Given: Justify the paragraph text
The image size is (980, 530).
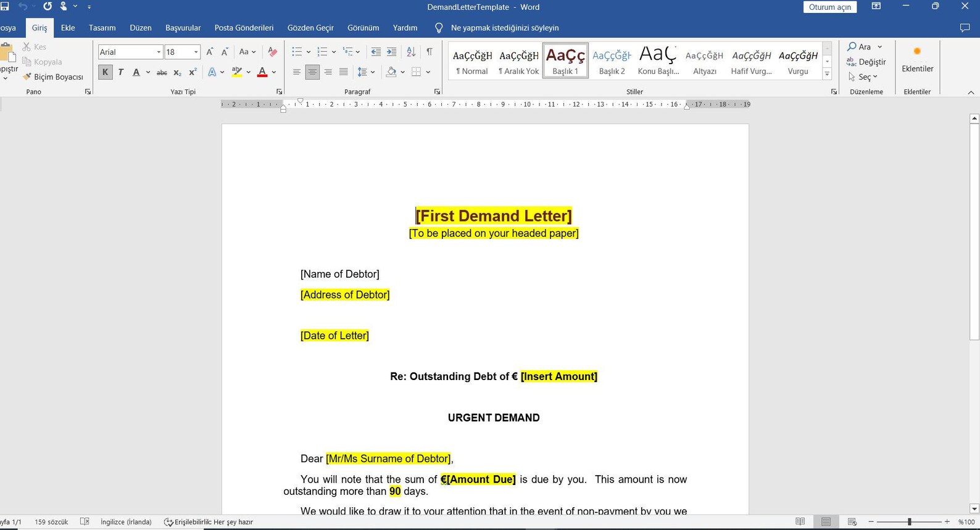Looking at the screenshot, I should tap(343, 72).
